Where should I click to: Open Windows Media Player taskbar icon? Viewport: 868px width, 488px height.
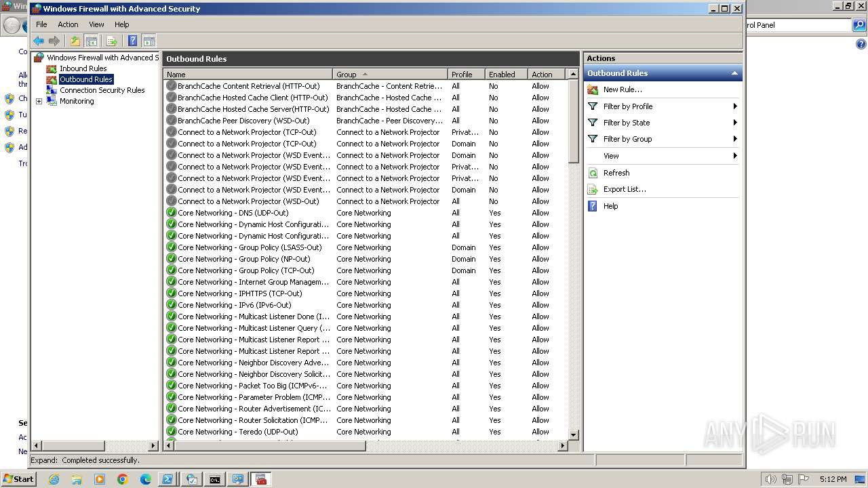point(100,479)
